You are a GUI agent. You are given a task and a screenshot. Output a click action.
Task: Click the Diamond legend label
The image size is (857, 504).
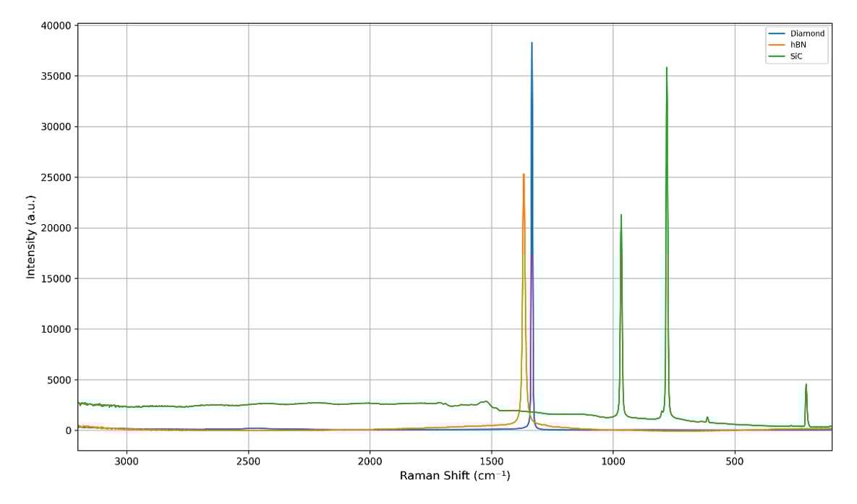[x=807, y=34]
